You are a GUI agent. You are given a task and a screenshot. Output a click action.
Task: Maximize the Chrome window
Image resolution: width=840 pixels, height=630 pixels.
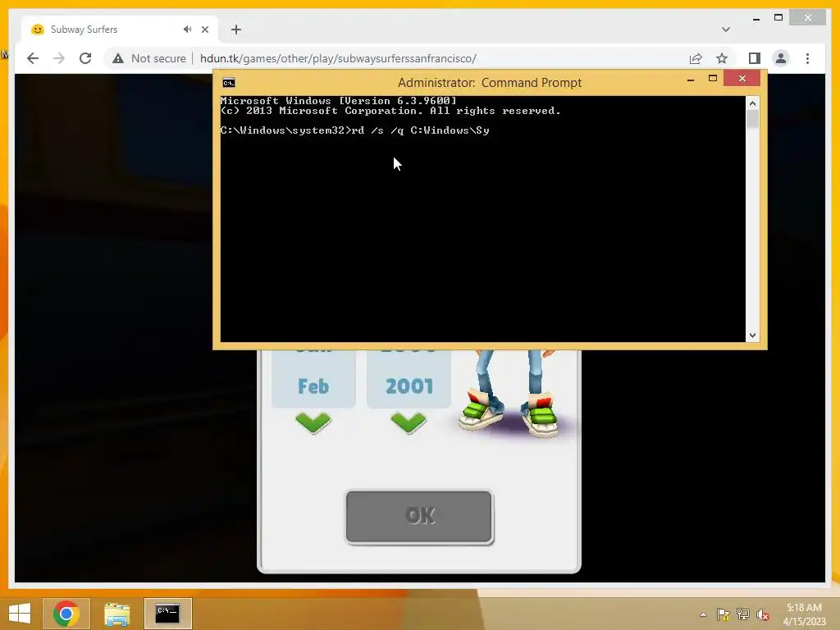778,18
